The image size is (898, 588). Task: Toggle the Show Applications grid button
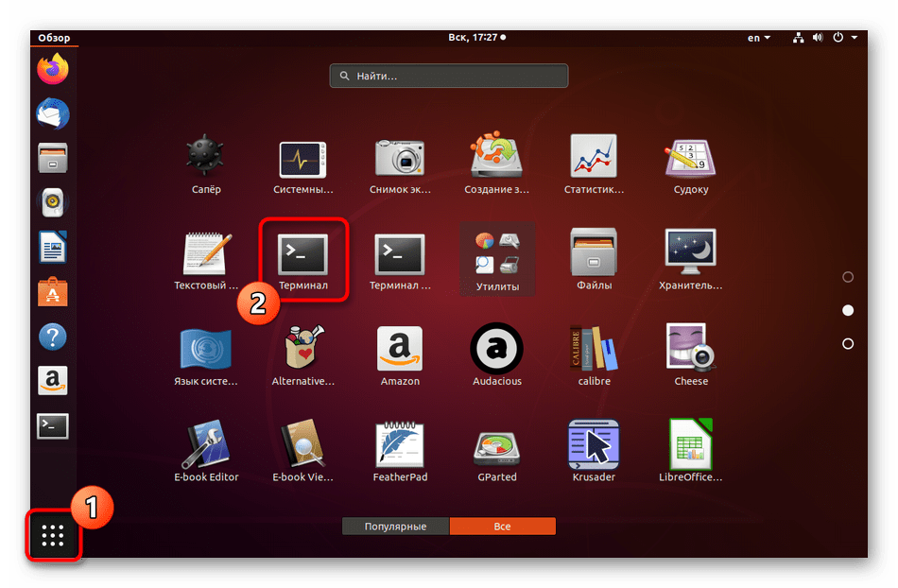(x=53, y=535)
